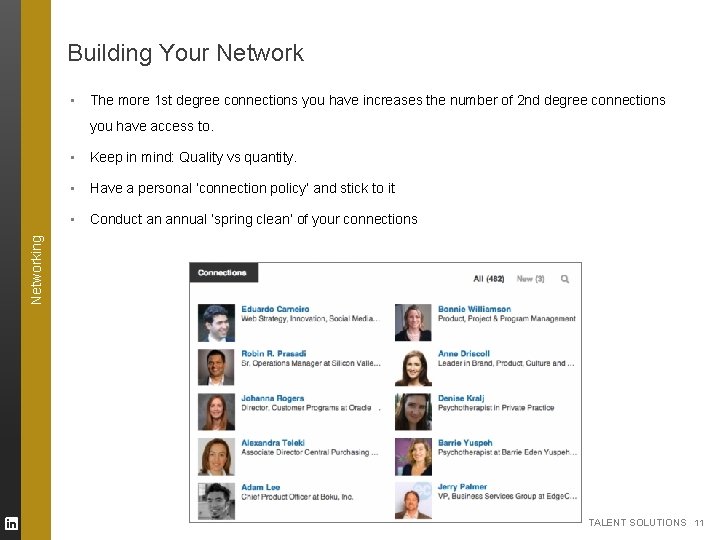Viewport: 720px width, 540px height.
Task: Open Anne Driscoll's profile link
Action: (463, 354)
